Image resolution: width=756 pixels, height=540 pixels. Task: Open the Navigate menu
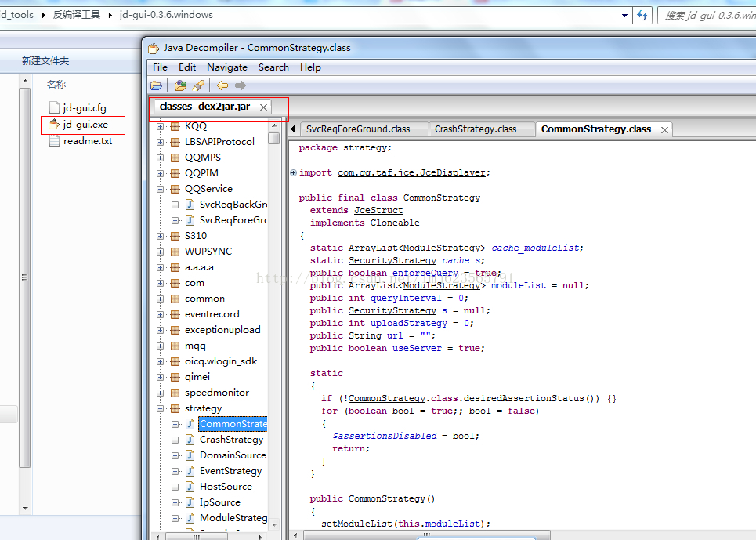point(227,67)
